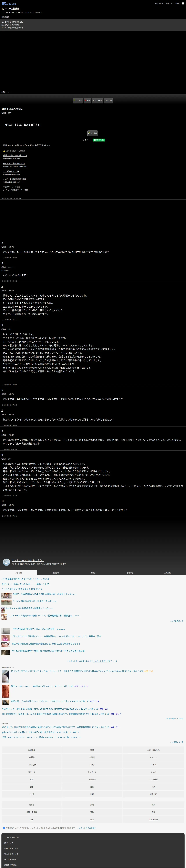Click post number 4 anchor link
The width and height of the screenshot is (186, 868).
[x=2, y=286]
